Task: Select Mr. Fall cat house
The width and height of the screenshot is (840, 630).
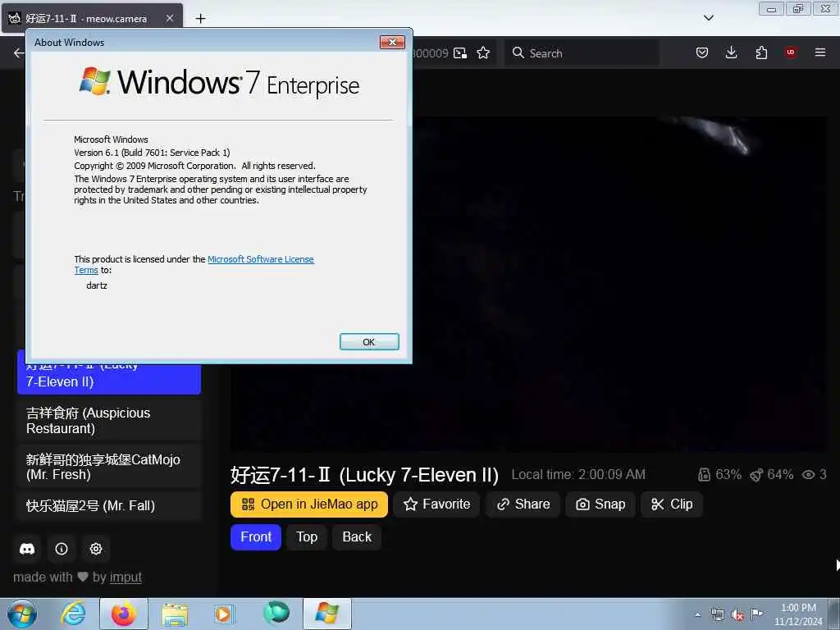Action: click(109, 505)
